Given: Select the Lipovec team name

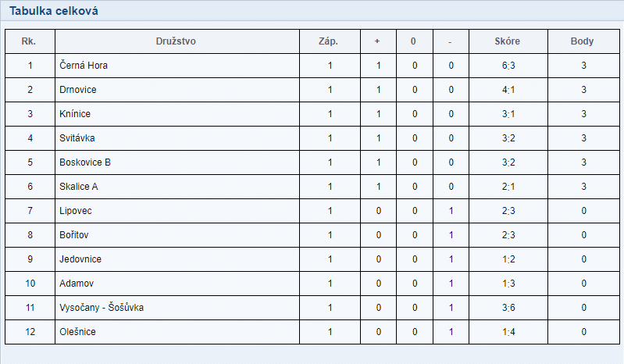Looking at the screenshot, I should [x=76, y=211].
